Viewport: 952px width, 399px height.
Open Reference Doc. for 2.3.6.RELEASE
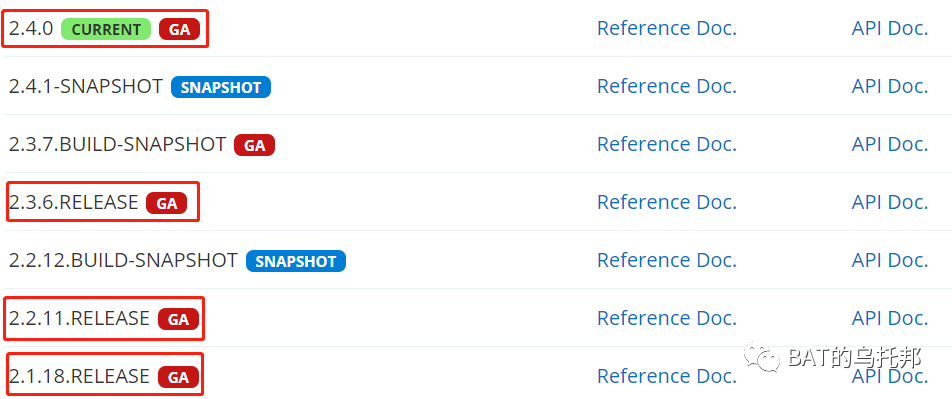[667, 202]
